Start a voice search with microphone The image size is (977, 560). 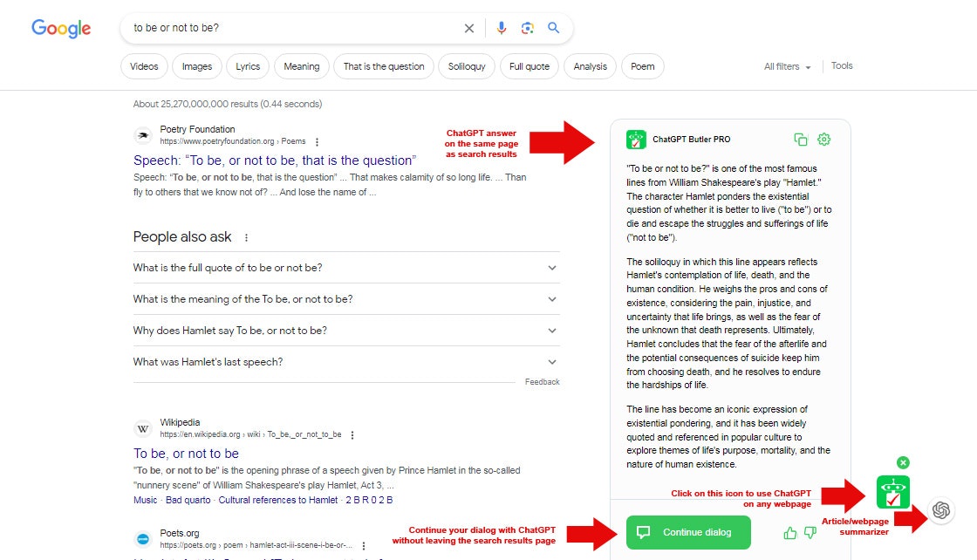501,28
